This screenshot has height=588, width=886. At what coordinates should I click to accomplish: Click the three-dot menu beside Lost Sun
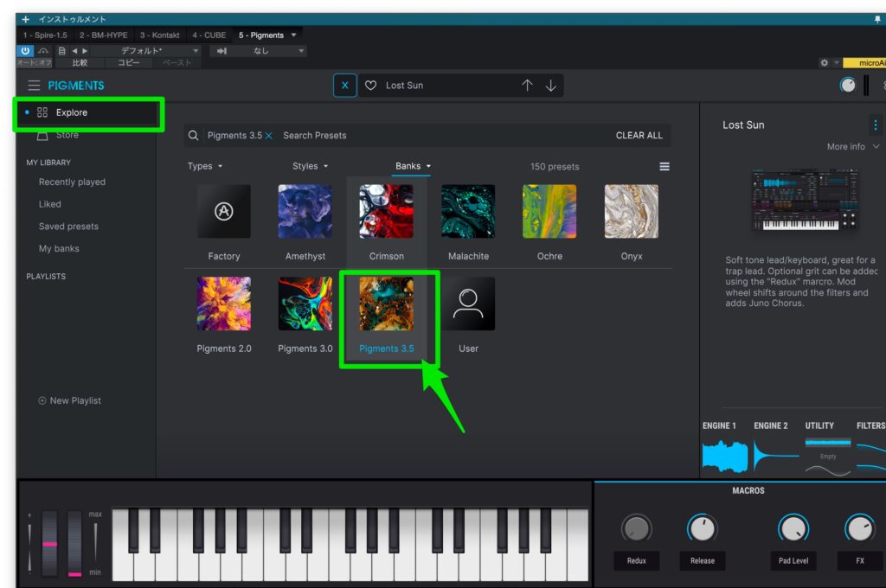coord(875,124)
